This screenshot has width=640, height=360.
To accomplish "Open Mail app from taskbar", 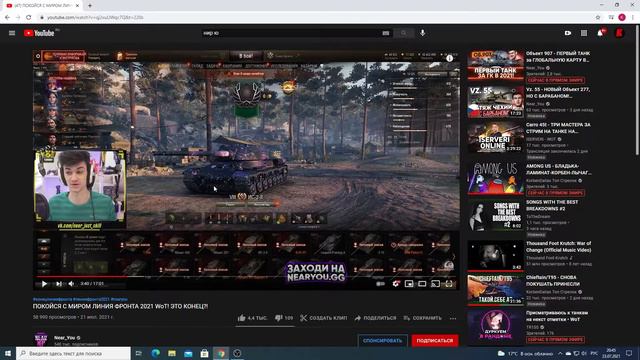I will click(188, 353).
